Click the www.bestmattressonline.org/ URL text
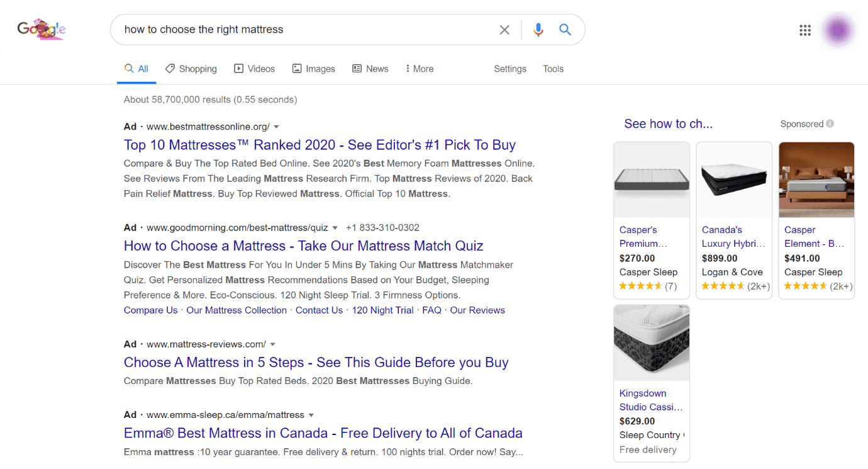 [x=208, y=127]
